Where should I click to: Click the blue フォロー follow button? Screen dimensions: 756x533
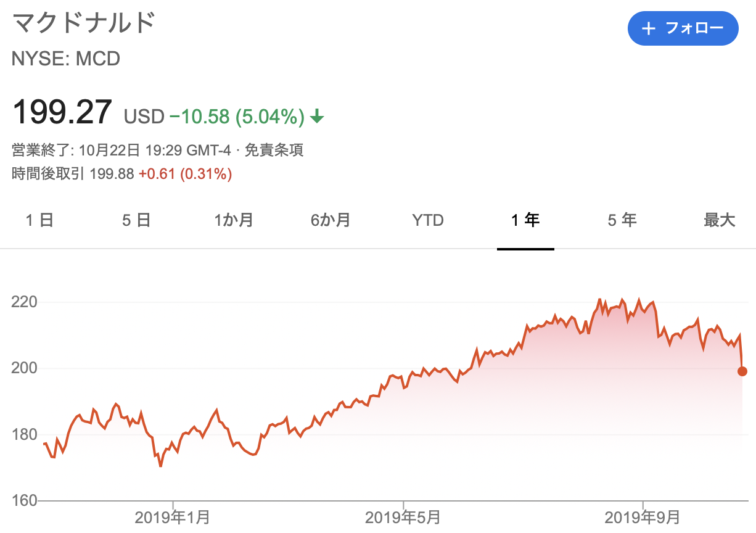[683, 28]
